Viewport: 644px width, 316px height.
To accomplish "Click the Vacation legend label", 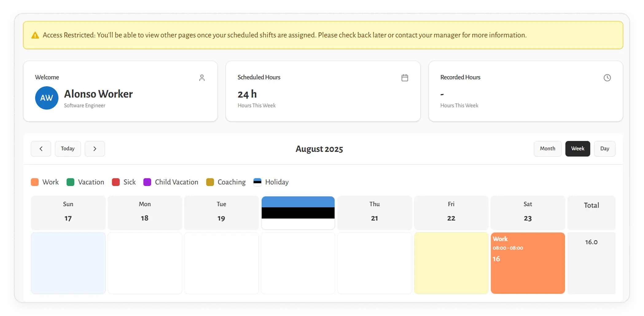I will click(91, 182).
